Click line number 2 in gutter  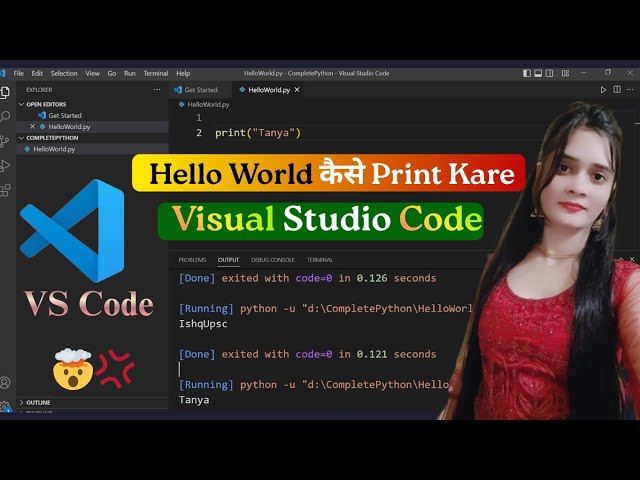[x=199, y=133]
